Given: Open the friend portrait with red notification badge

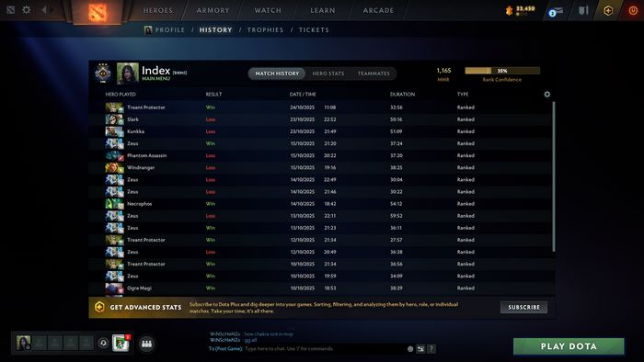Looking at the screenshot, I should pos(121,343).
